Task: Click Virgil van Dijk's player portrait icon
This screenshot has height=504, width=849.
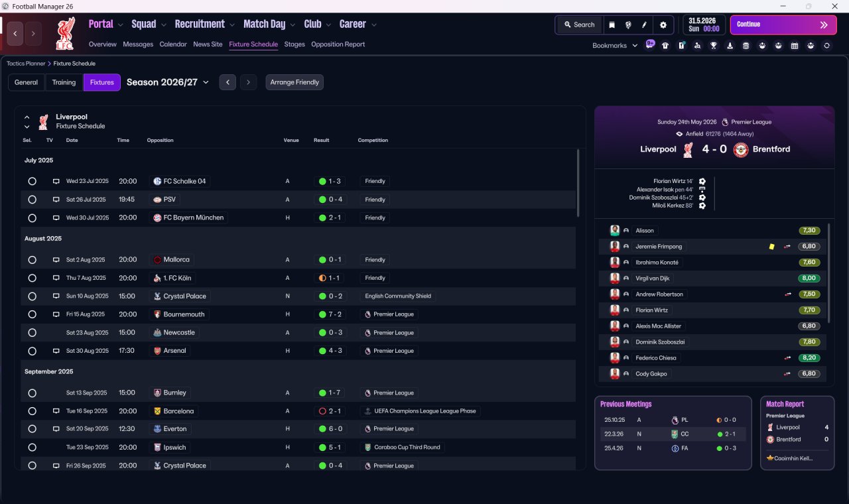Action: click(615, 278)
